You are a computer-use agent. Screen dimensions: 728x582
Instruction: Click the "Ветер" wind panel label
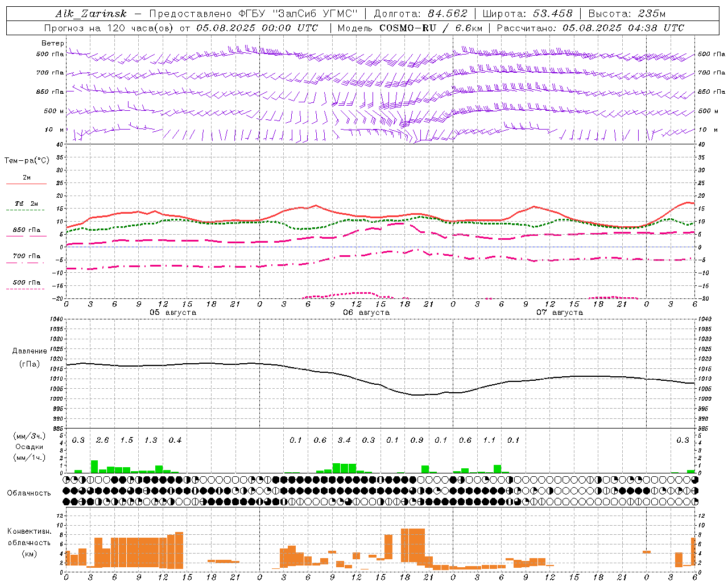53,43
